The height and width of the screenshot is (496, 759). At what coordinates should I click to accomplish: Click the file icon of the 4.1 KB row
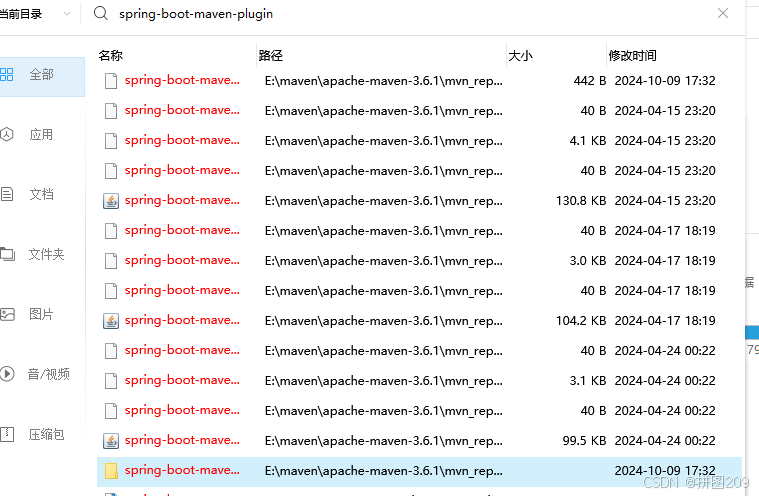[111, 141]
